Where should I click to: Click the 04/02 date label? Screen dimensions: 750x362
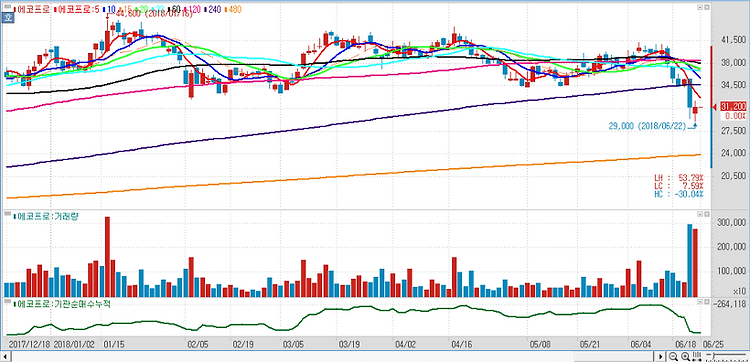click(x=405, y=344)
